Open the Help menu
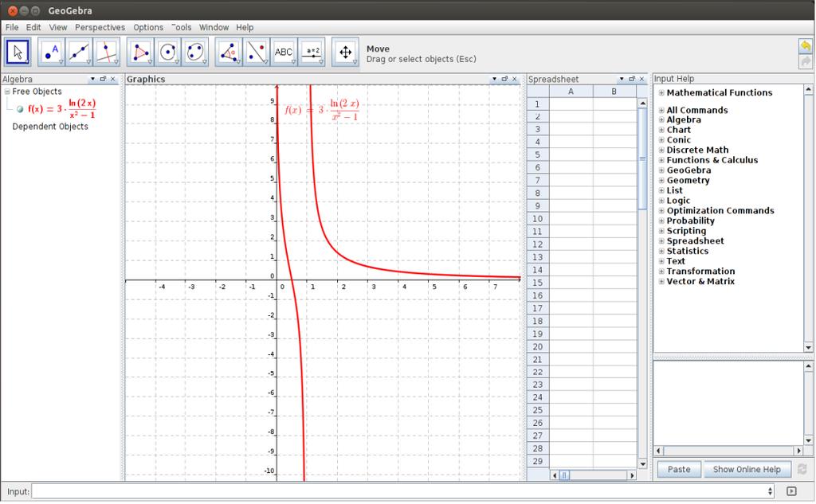 coord(245,28)
